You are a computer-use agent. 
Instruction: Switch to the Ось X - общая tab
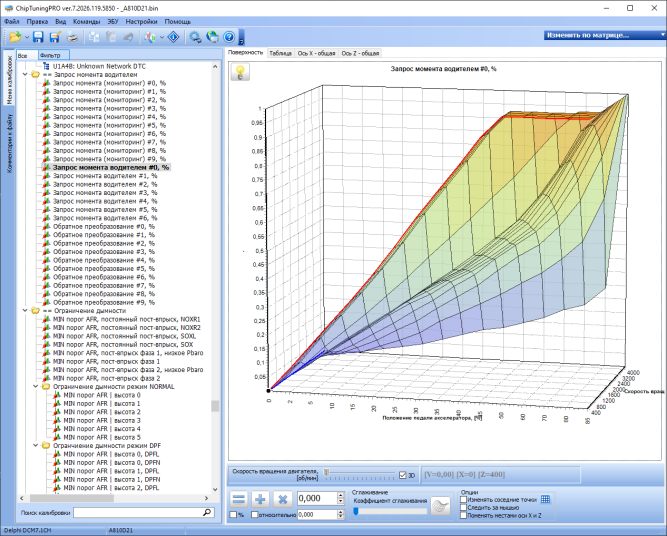(316, 53)
